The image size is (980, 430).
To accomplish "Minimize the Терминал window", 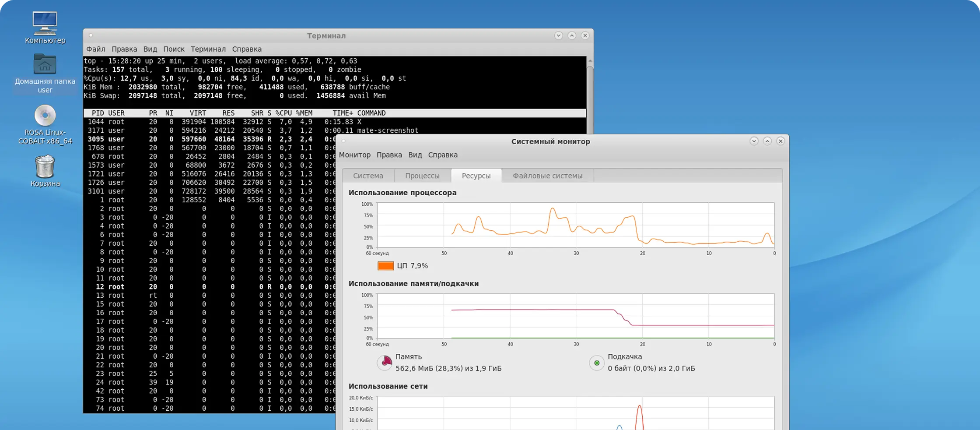I will (558, 35).
